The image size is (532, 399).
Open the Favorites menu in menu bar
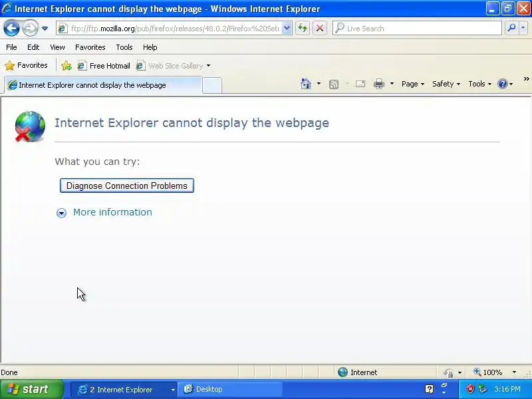[x=90, y=47]
